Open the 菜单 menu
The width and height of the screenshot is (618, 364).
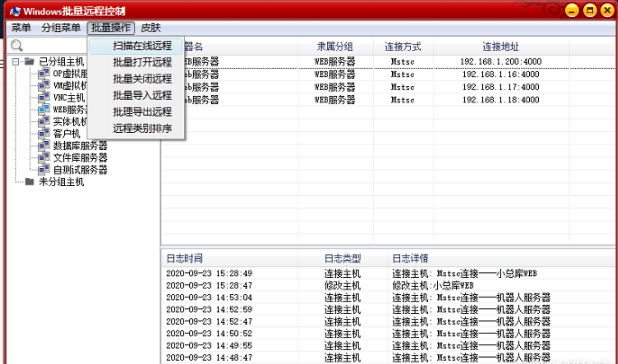[21, 28]
